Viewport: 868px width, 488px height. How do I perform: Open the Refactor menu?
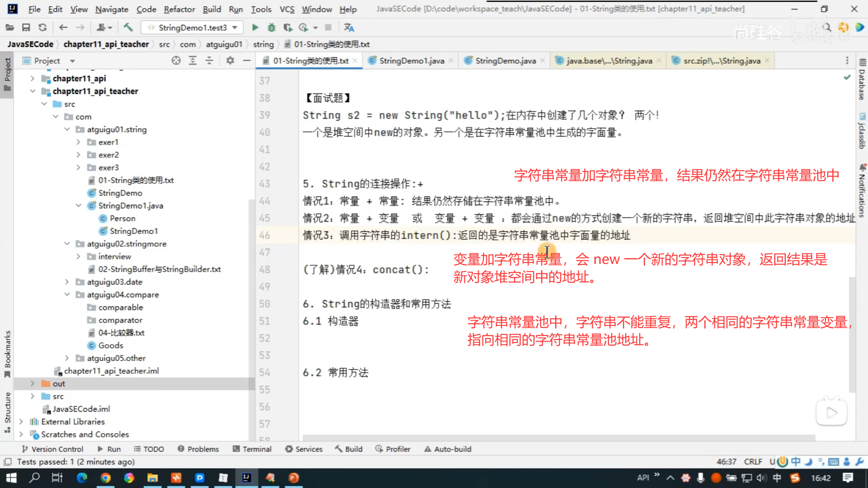tap(179, 9)
